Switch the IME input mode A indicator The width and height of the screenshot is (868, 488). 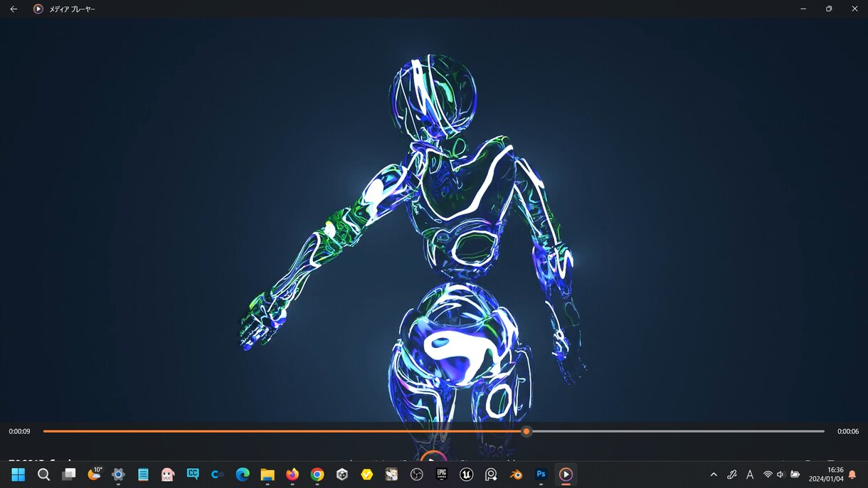click(750, 474)
